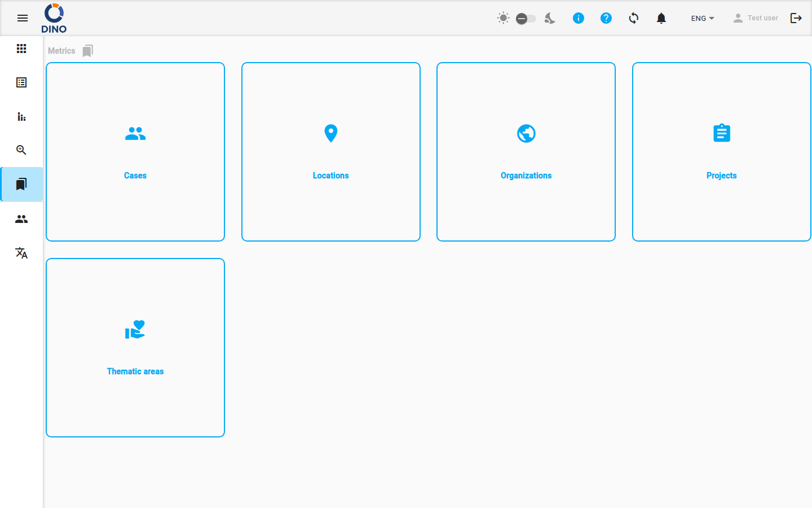Open the Thematic areas card
Image resolution: width=812 pixels, height=508 pixels.
tap(135, 348)
